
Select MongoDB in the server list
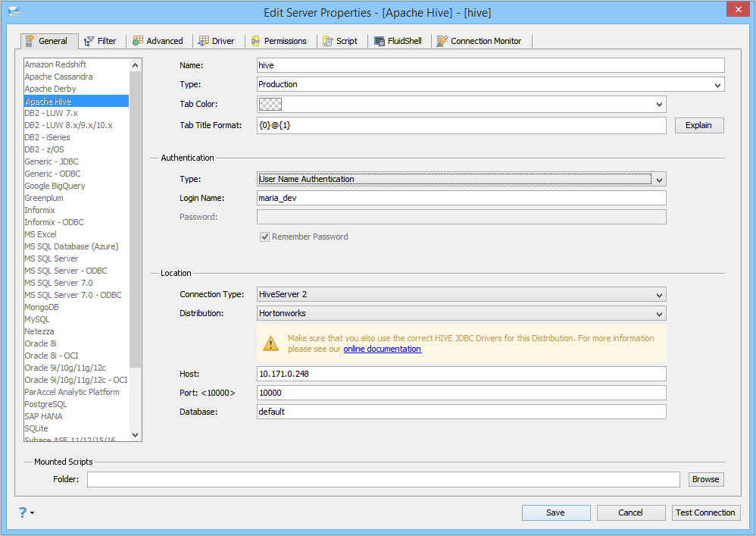point(42,307)
